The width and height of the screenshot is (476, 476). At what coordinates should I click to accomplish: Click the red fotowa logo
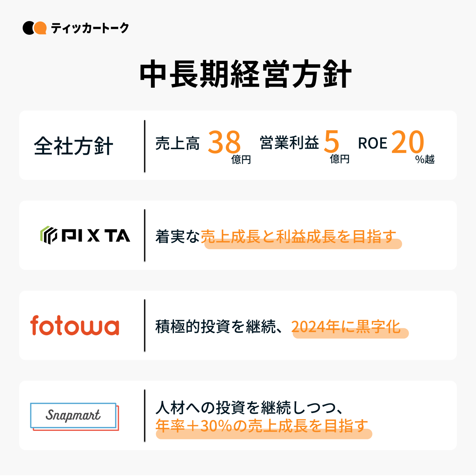75,326
